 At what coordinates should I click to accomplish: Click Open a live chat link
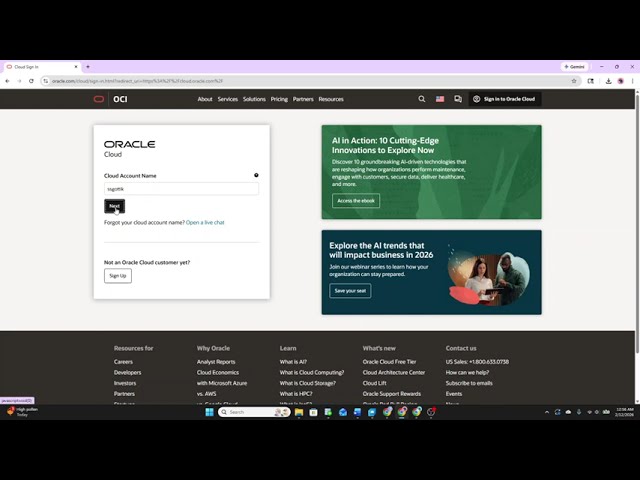205,222
